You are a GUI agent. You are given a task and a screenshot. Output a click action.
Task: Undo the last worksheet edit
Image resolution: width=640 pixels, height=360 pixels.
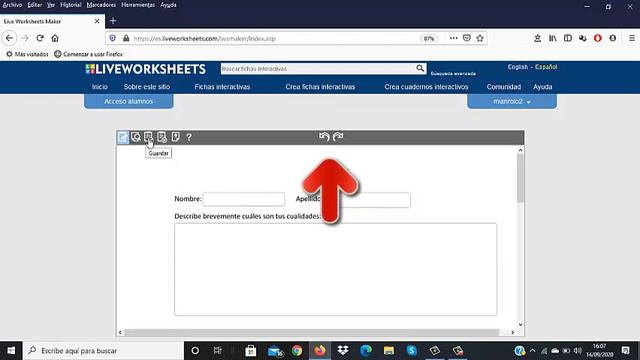[324, 137]
